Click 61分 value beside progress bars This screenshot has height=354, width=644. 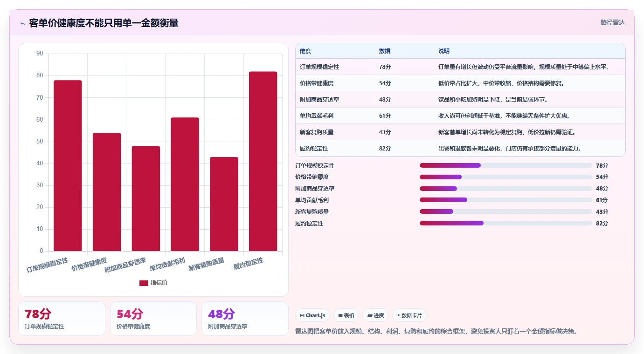(602, 200)
